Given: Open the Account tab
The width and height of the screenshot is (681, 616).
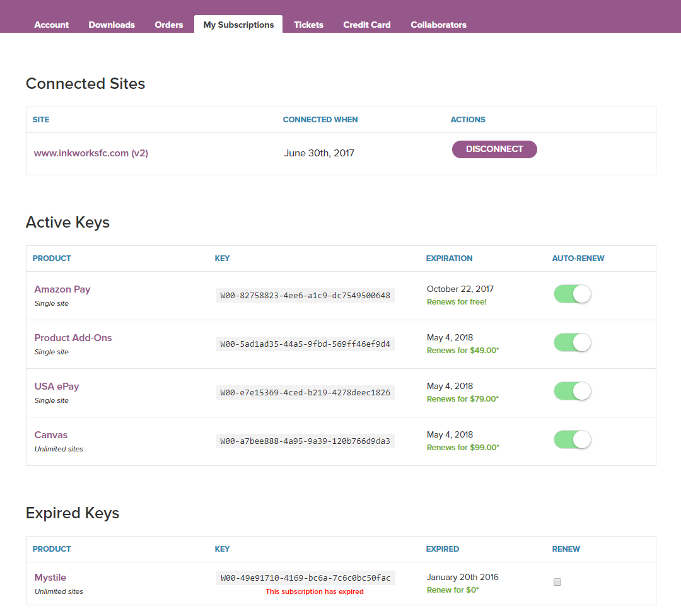Looking at the screenshot, I should click(51, 25).
